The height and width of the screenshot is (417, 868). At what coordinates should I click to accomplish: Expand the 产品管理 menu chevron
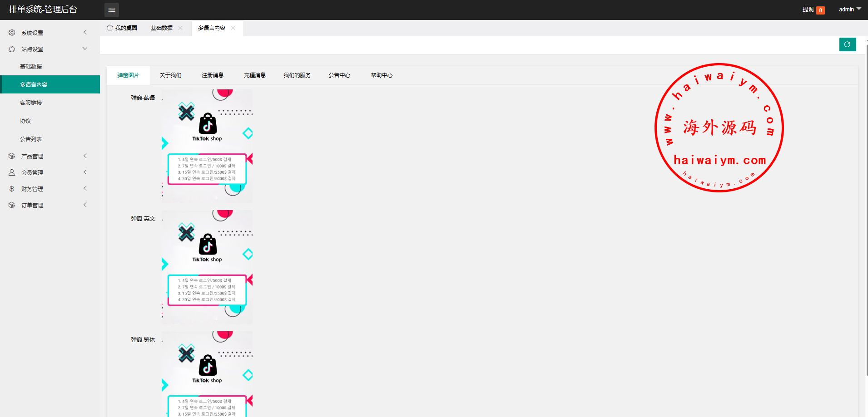[85, 156]
